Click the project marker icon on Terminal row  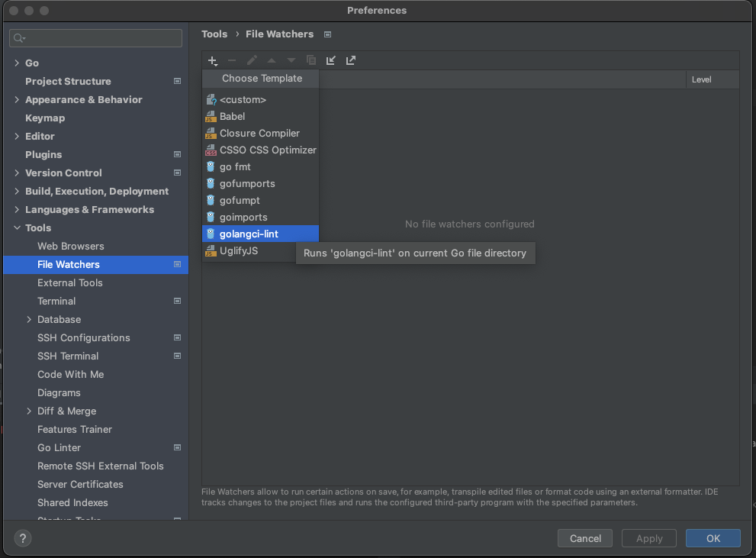[178, 301]
